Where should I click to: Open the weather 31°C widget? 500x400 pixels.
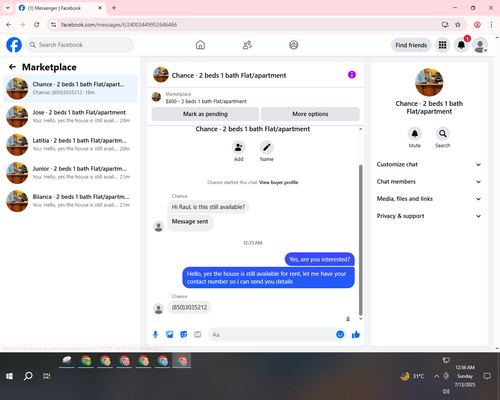[413, 376]
